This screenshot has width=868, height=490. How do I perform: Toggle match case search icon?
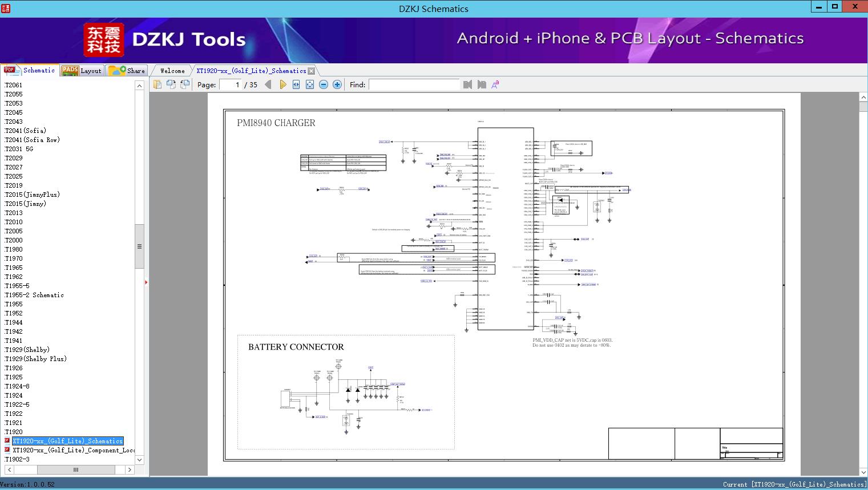tap(495, 84)
